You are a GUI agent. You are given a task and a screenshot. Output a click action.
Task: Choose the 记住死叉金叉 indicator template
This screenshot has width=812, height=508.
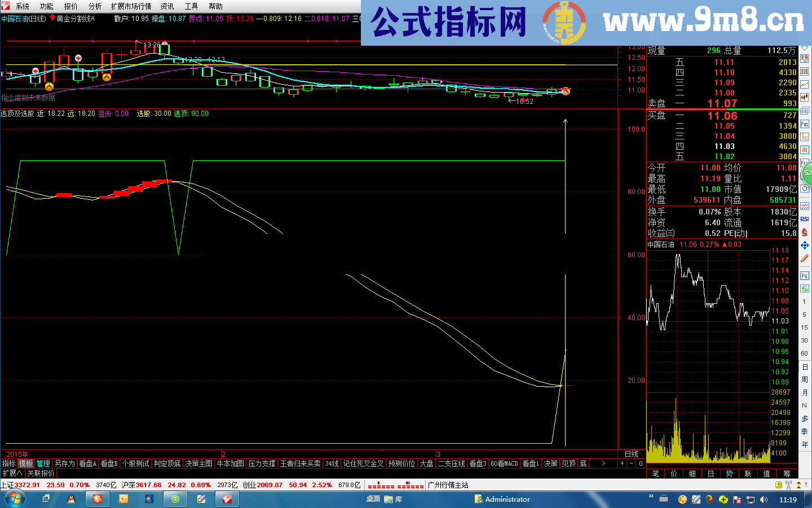(364, 463)
